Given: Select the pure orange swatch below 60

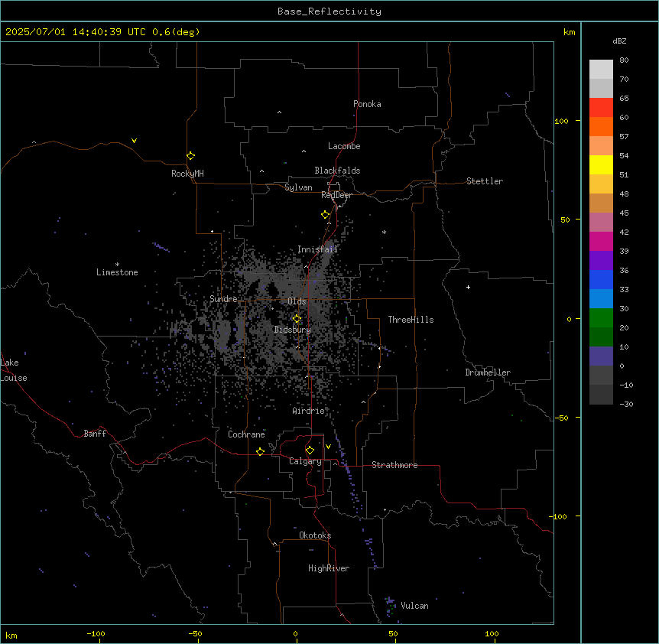Looking at the screenshot, I should [x=601, y=126].
